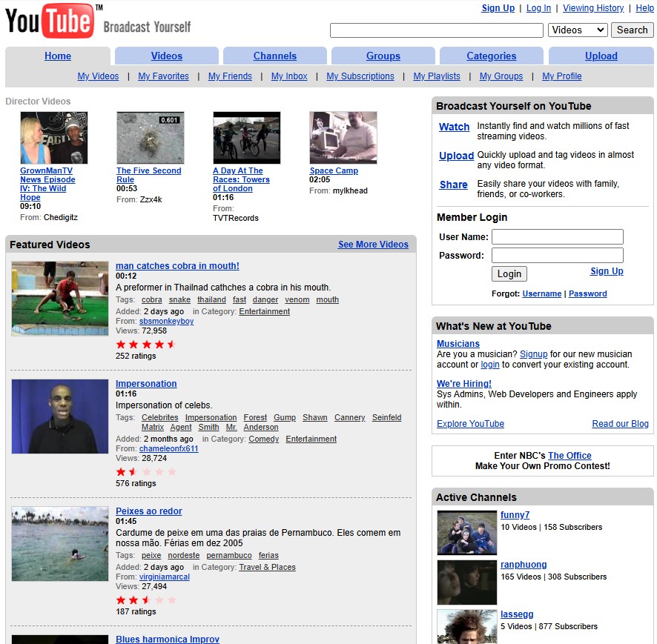The image size is (657, 644).
Task: Rate the cobra video with its stars
Action: point(145,345)
